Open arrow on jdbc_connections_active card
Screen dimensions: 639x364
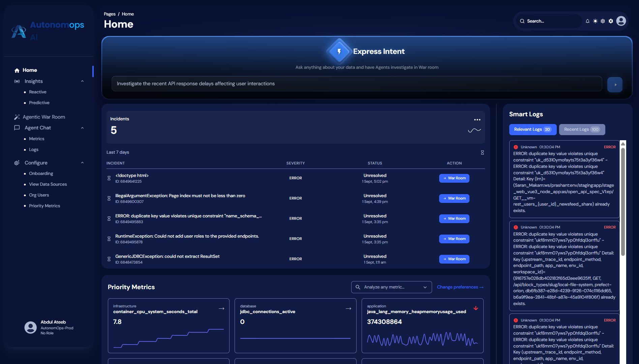348,309
